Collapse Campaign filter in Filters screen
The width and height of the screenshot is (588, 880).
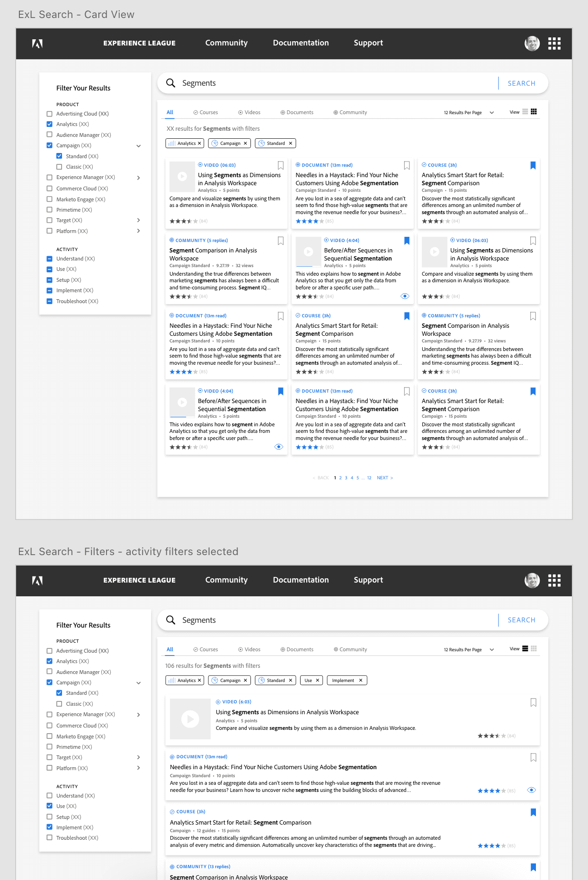(139, 683)
